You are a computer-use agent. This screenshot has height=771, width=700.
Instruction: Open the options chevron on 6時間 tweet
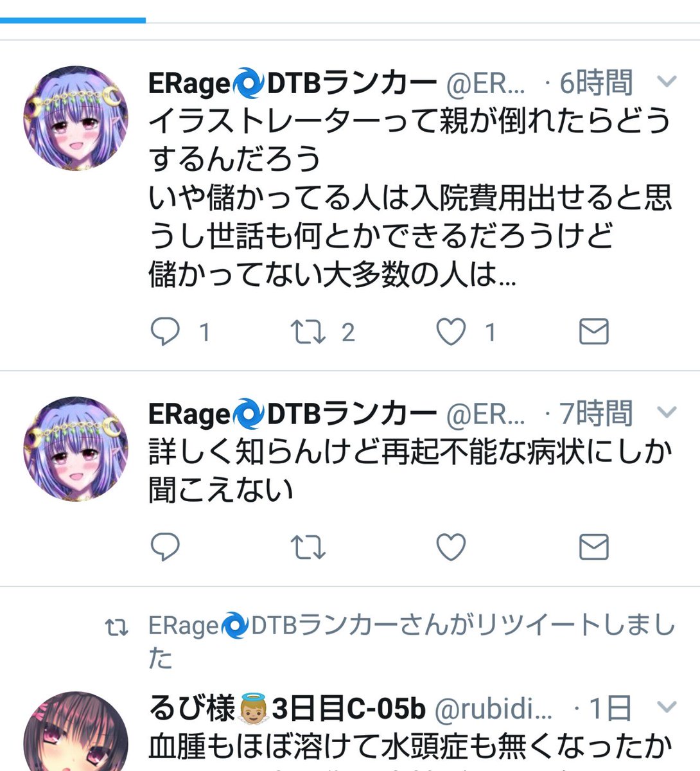(x=668, y=82)
